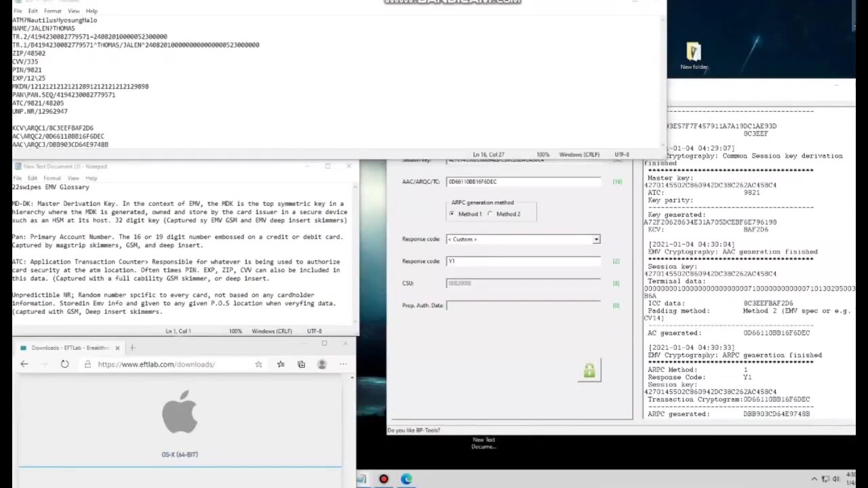Click "Ln 16, Col 27" in Notepad status bar
This screenshot has height=488, width=868.
(488, 155)
